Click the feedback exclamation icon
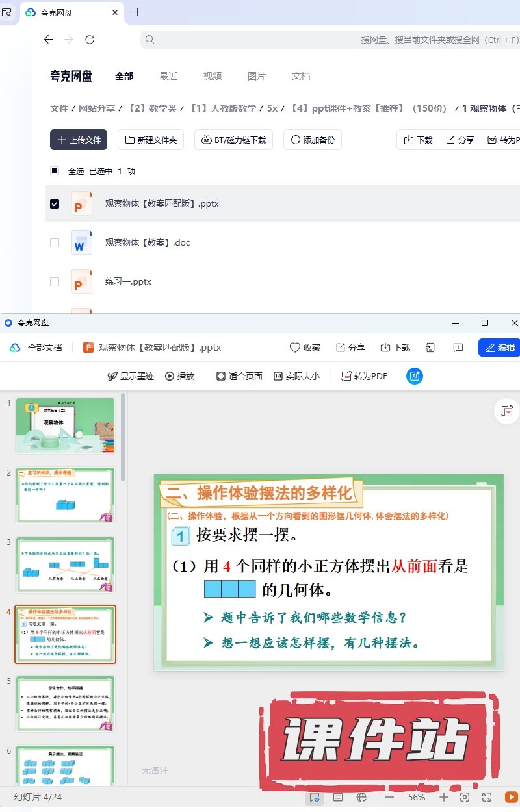 tap(458, 348)
